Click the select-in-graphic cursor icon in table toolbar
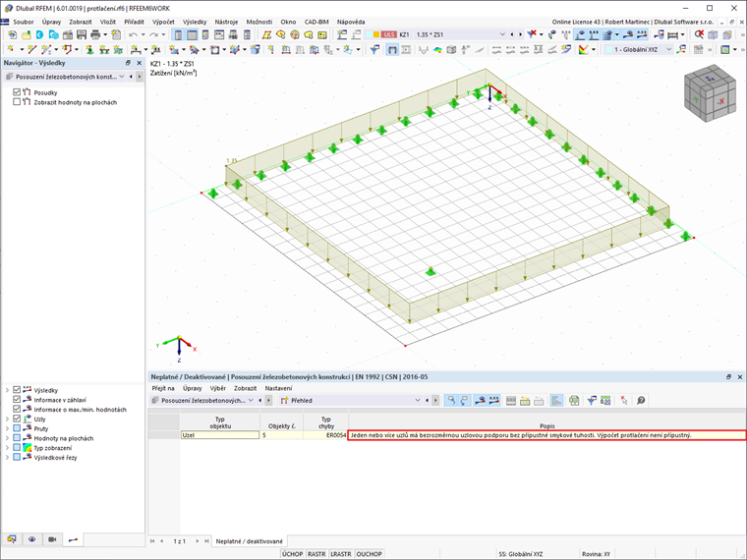 (x=623, y=401)
